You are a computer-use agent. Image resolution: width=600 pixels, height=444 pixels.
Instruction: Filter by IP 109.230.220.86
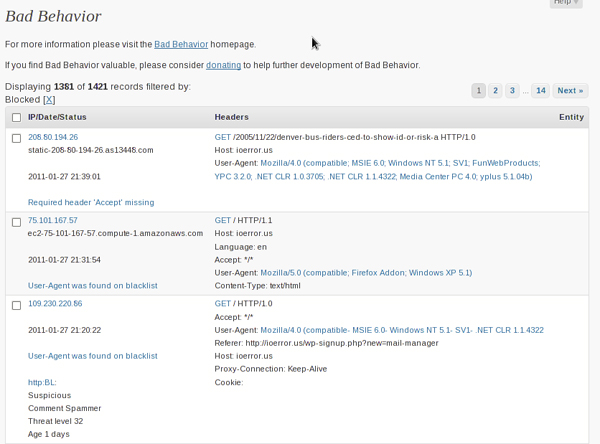(x=55, y=304)
